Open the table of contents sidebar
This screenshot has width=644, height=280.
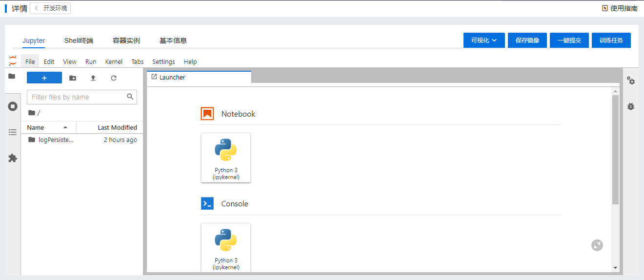pos(13,132)
